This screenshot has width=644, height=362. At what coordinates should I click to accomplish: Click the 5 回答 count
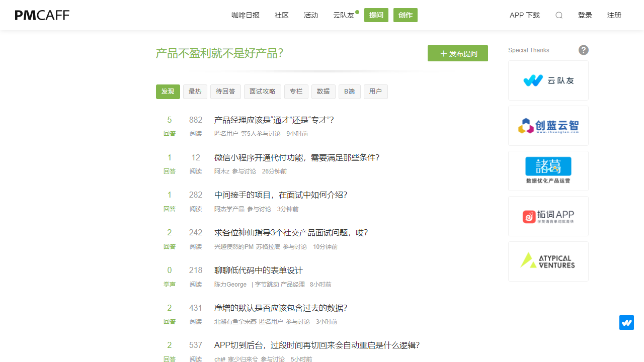170,126
